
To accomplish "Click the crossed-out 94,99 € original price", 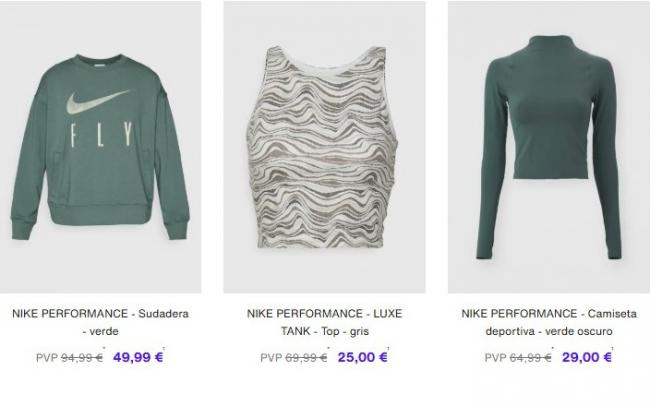I will coord(82,357).
